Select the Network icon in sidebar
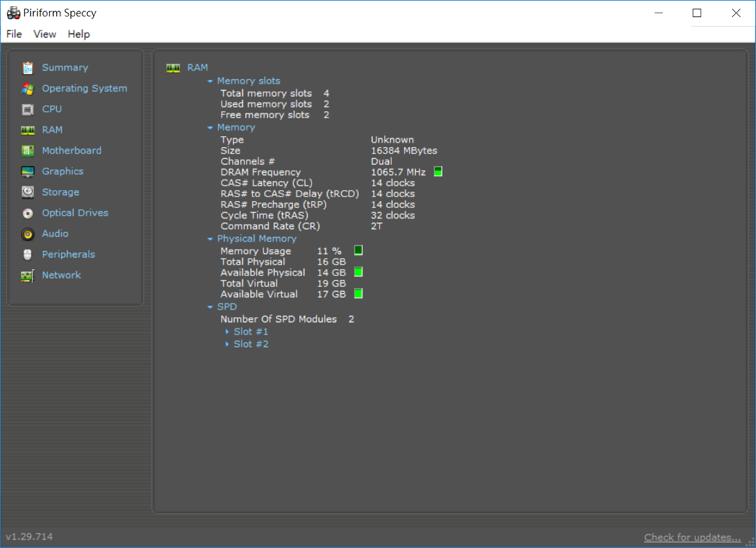Viewport: 756px width, 548px height. pyautogui.click(x=27, y=275)
